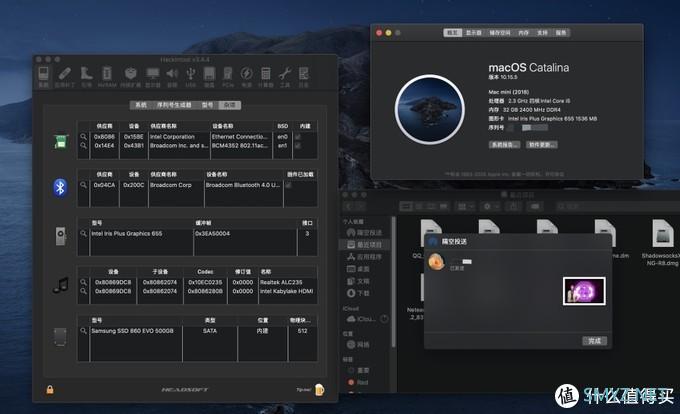Open the Displays monitor section in Hackintool
The image size is (680, 414).
tap(153, 77)
